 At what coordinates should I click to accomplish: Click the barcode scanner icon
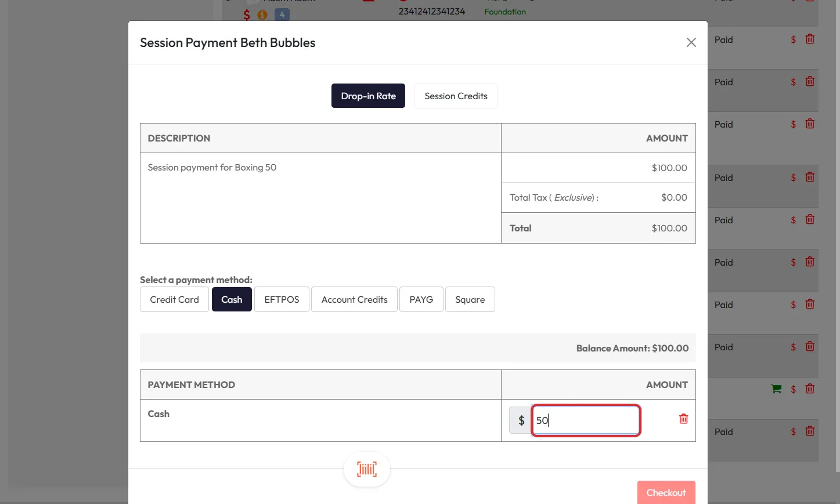pos(366,469)
